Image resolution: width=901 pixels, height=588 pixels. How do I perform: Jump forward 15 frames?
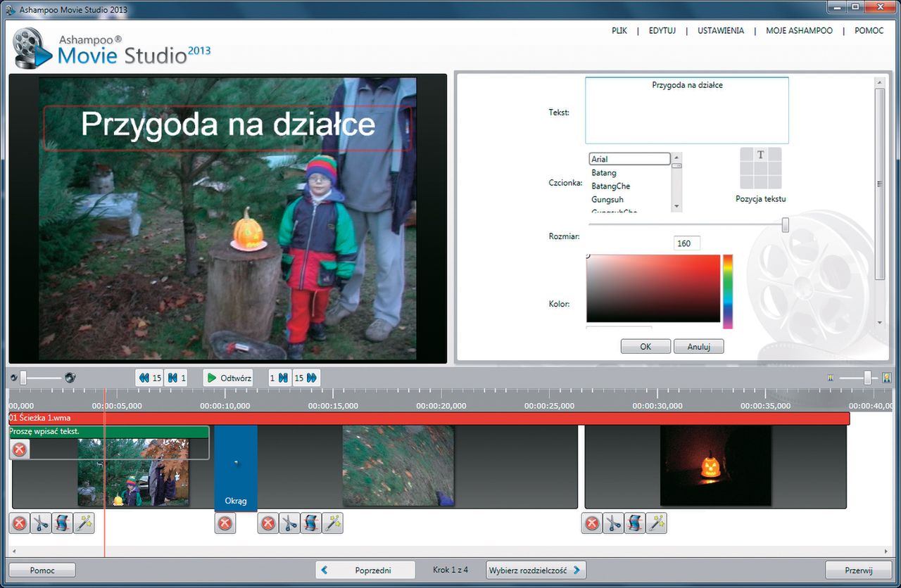point(305,378)
